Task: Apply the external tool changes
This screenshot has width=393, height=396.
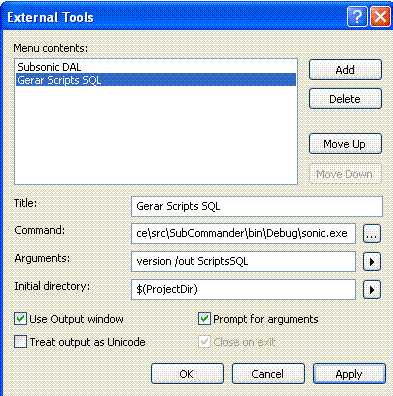Action: 349,374
